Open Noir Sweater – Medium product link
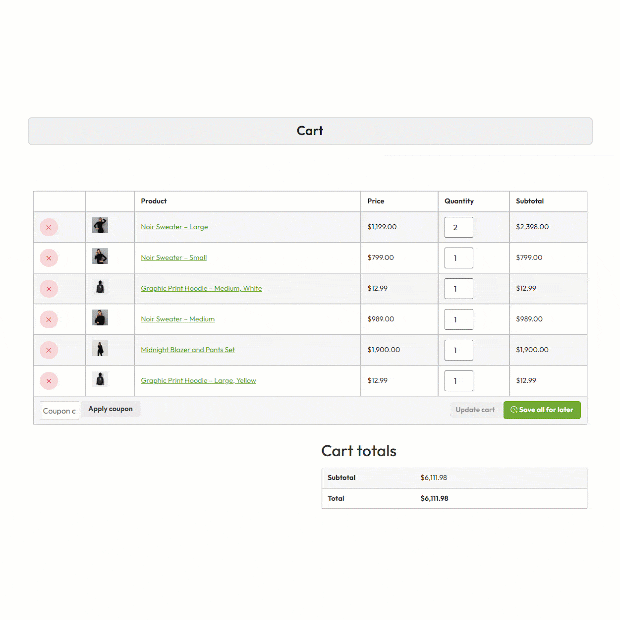This screenshot has width=620, height=620. 178,319
